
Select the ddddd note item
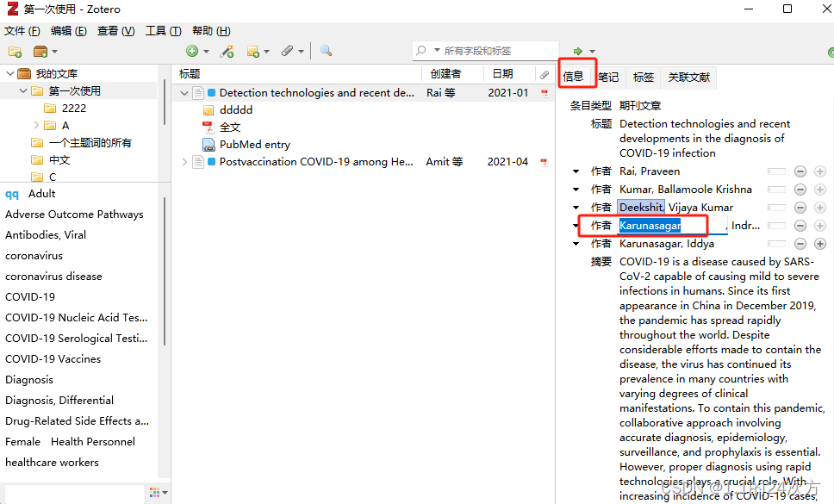click(235, 110)
